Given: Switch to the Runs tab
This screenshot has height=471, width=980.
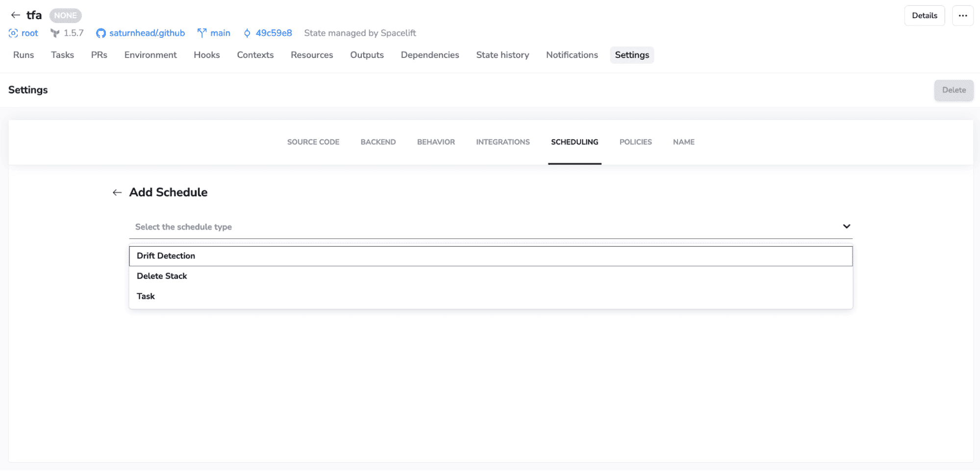Looking at the screenshot, I should click(24, 55).
